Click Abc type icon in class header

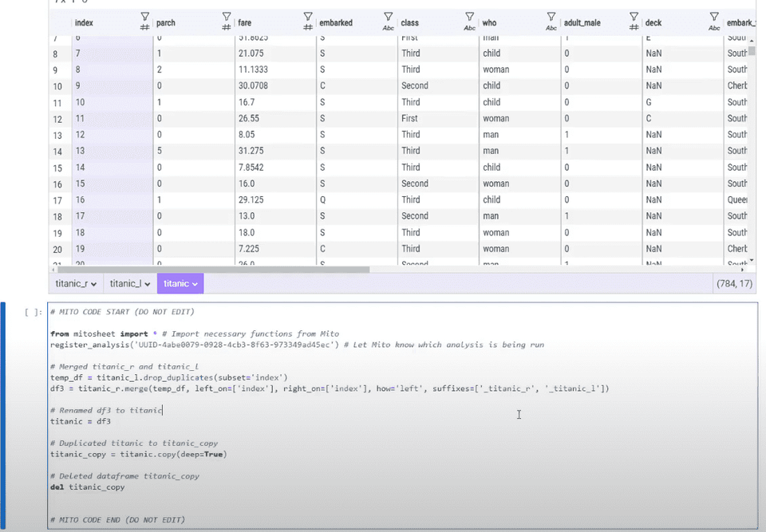(x=469, y=28)
